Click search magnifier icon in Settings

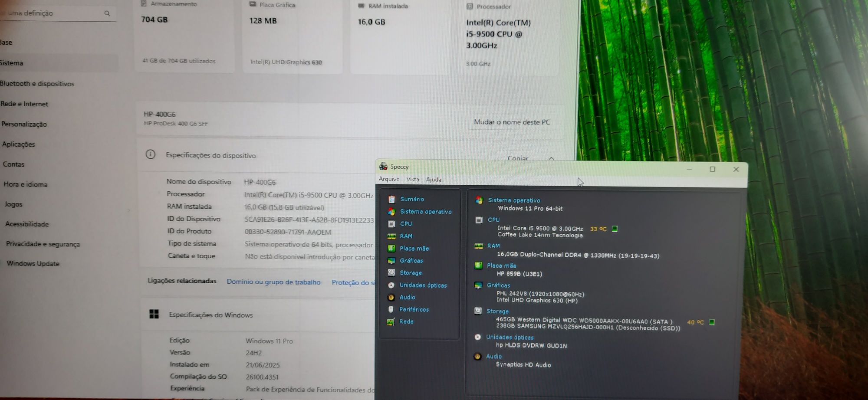point(107,13)
